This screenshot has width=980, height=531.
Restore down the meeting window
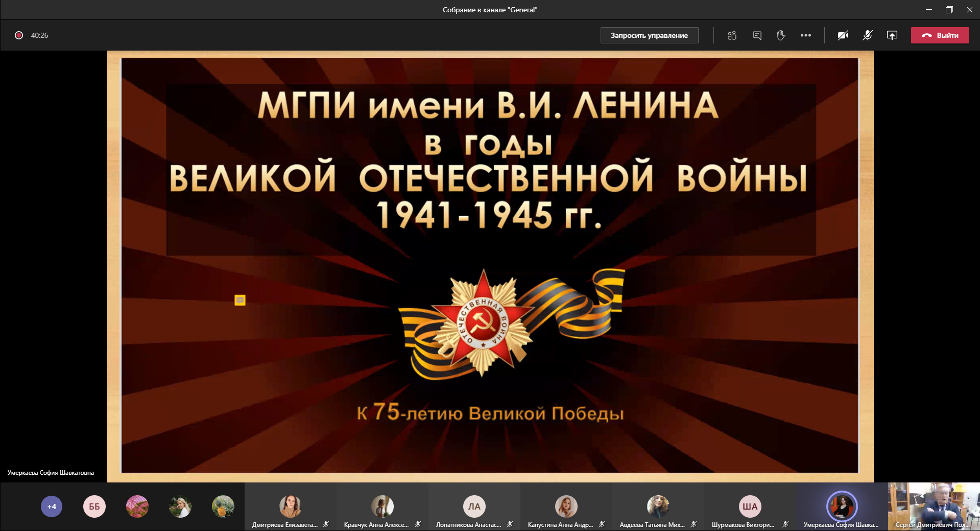[949, 10]
